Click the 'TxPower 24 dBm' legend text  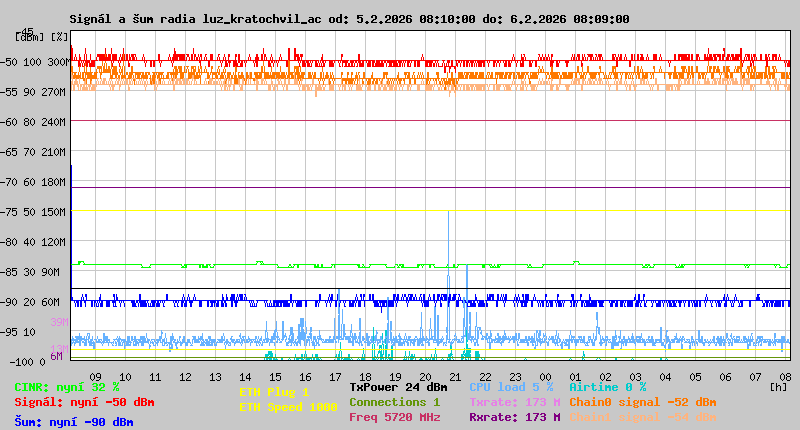(x=398, y=388)
